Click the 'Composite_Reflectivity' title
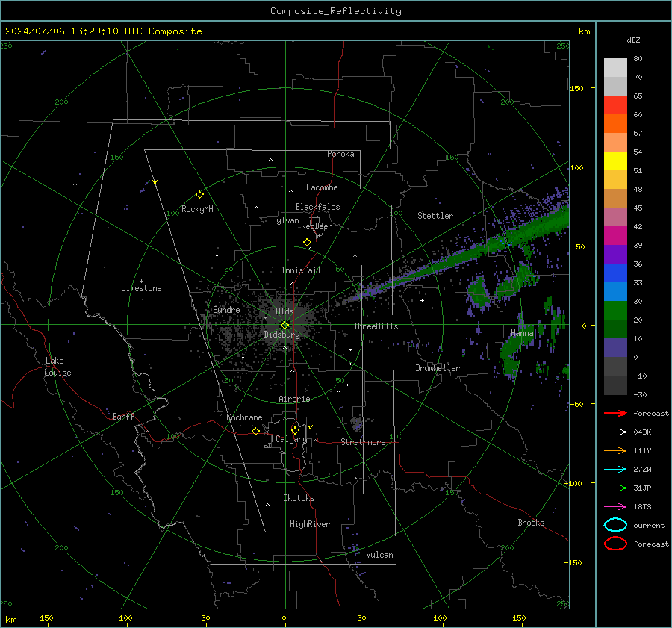Screen dimensions: 672x628 (336, 11)
